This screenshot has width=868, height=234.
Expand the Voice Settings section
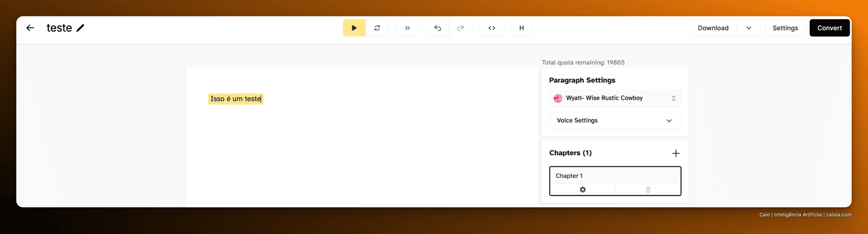tap(615, 121)
